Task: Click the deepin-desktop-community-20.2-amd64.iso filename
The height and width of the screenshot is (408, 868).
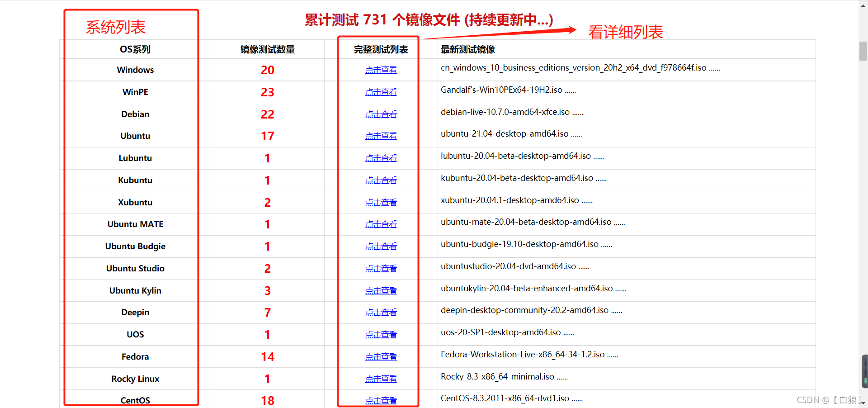Action: click(531, 310)
